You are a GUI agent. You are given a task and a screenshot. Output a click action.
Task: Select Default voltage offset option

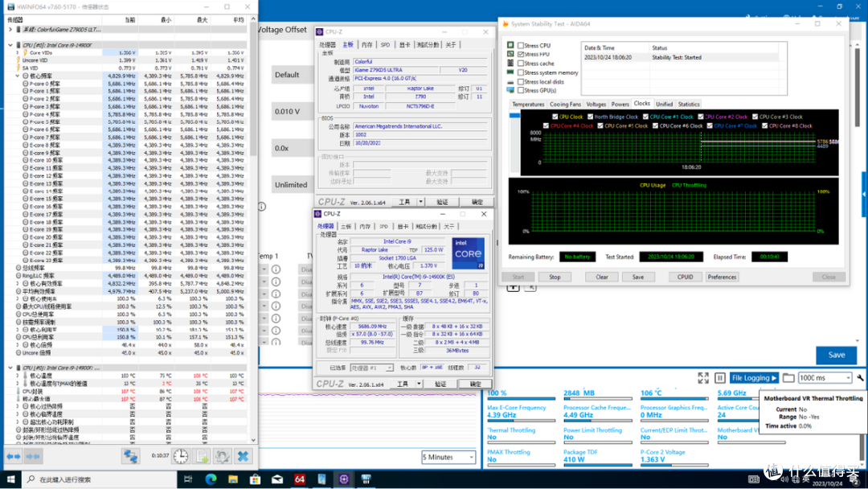point(293,75)
